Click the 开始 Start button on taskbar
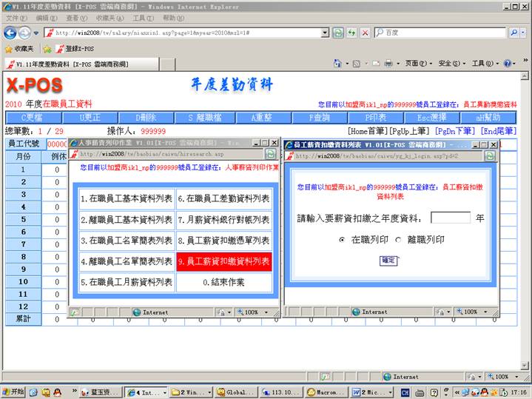 [x=13, y=392]
